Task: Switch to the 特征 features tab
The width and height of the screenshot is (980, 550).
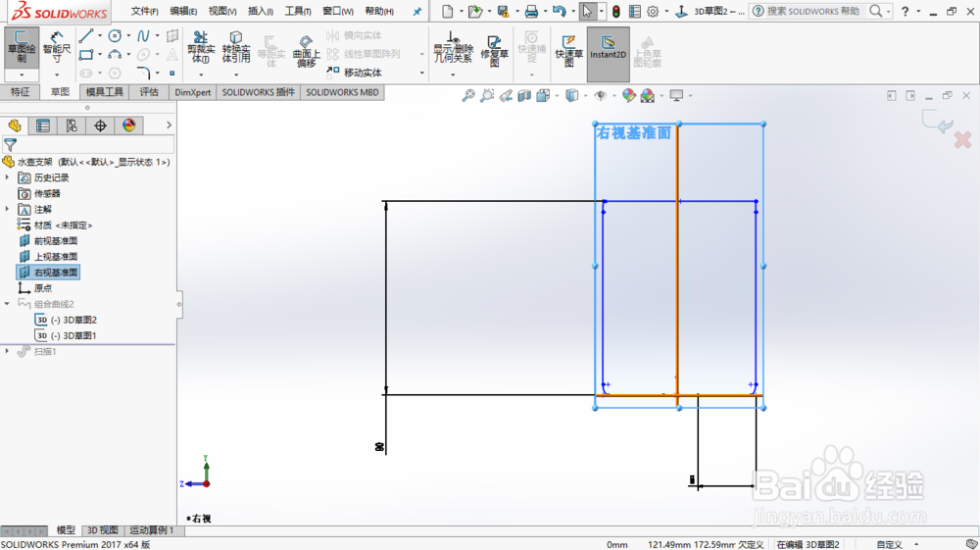Action: [20, 92]
